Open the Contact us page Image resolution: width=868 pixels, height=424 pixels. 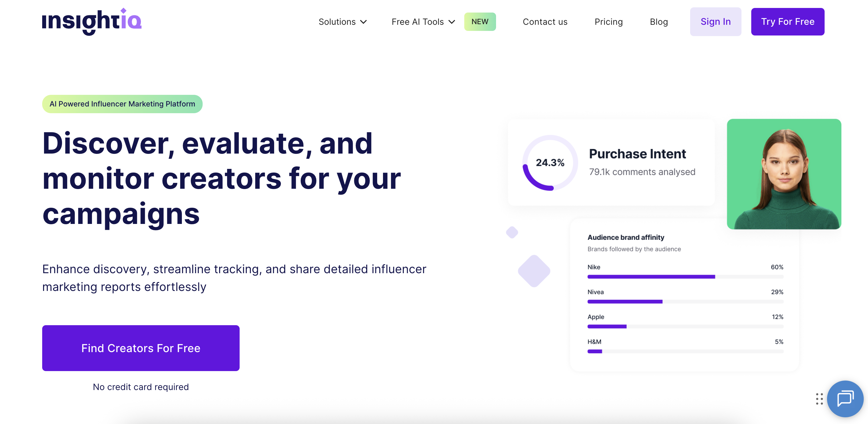click(545, 22)
